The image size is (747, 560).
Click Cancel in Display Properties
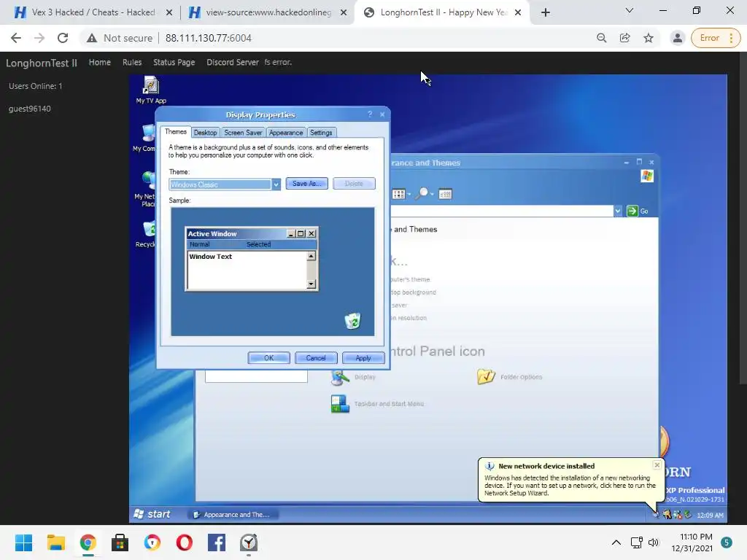316,358
